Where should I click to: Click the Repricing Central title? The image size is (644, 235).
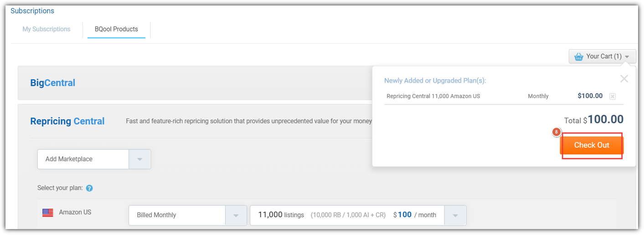click(67, 121)
